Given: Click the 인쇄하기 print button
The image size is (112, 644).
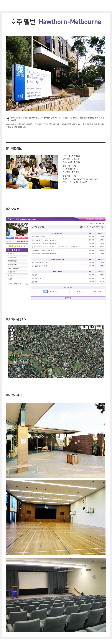Looking at the screenshot, I should [x=10, y=238].
